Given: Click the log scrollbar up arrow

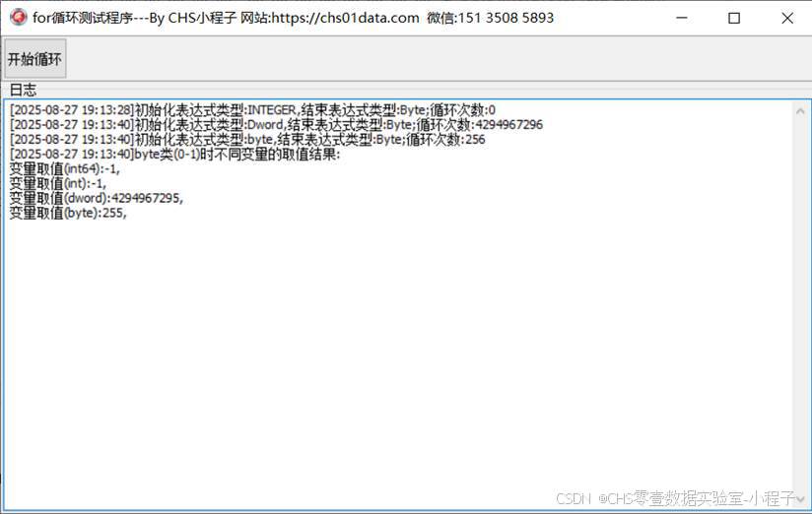Looking at the screenshot, I should tap(800, 110).
